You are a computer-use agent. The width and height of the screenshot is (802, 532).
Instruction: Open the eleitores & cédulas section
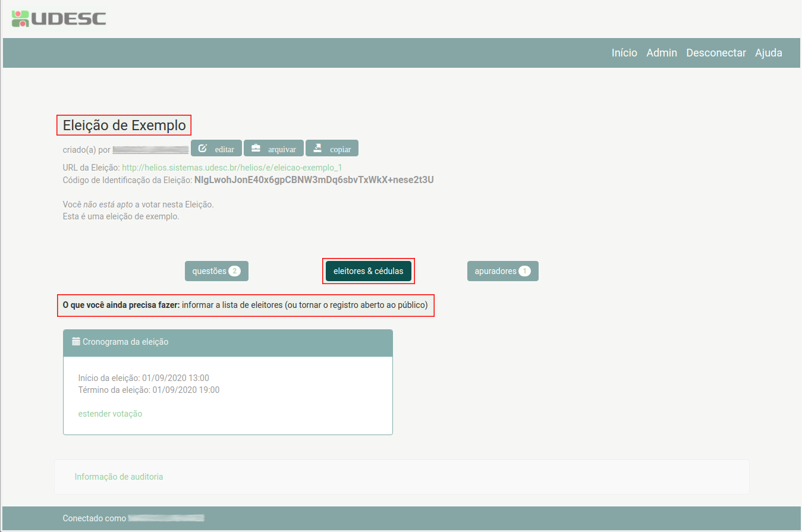coord(369,271)
